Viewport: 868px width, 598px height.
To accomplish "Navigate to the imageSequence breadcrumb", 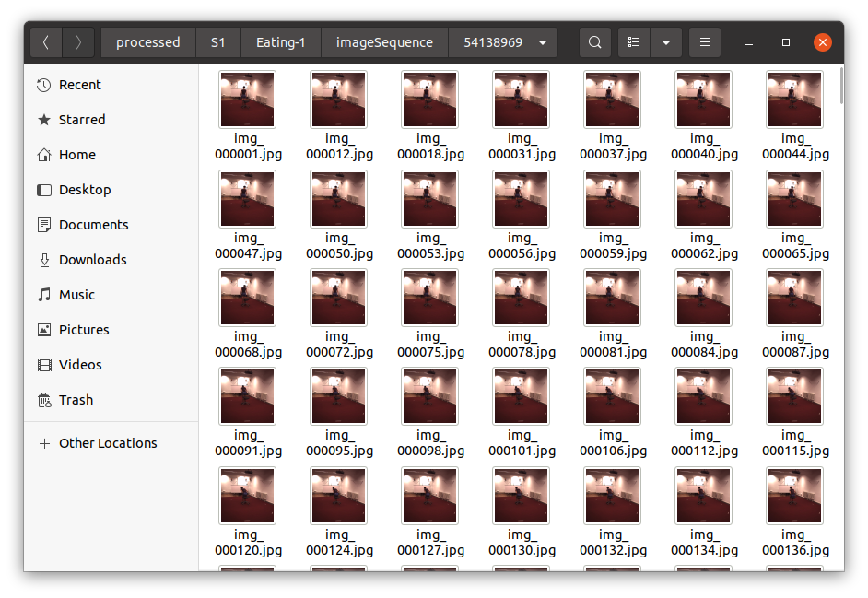I will coord(384,42).
